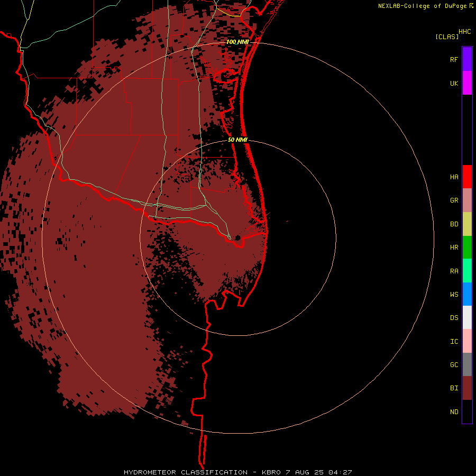476x476 pixels.
Task: Click the 'KBRO' station identifier text
Action: point(272,472)
